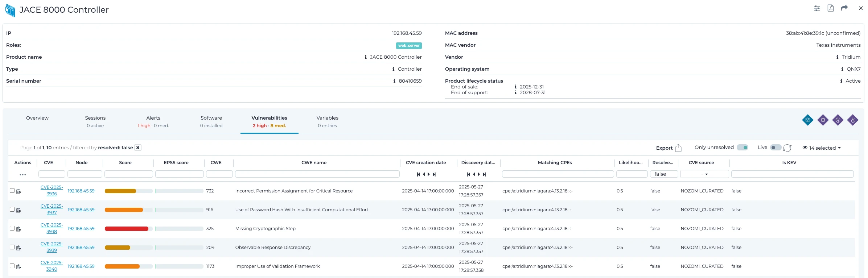Click the JACE 8000 Controller device icon

[x=10, y=11]
